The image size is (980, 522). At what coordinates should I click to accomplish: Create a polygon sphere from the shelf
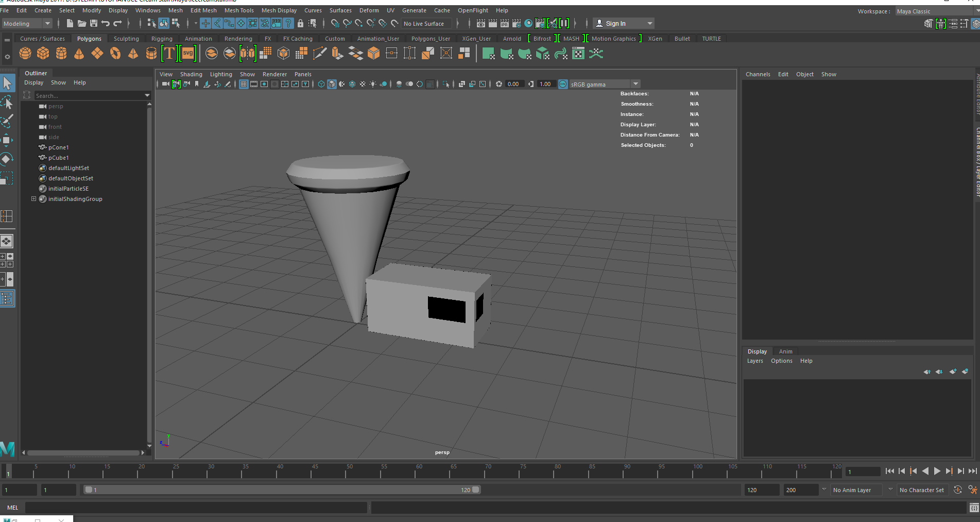25,53
